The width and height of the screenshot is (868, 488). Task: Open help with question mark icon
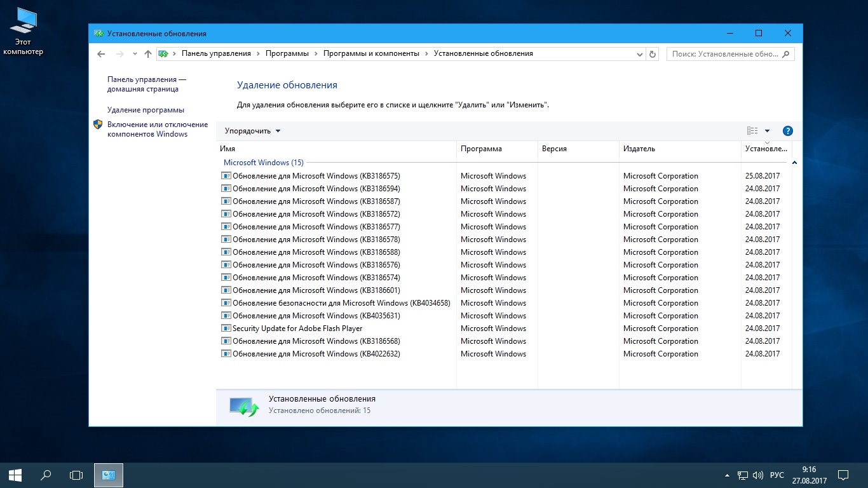pos(787,131)
